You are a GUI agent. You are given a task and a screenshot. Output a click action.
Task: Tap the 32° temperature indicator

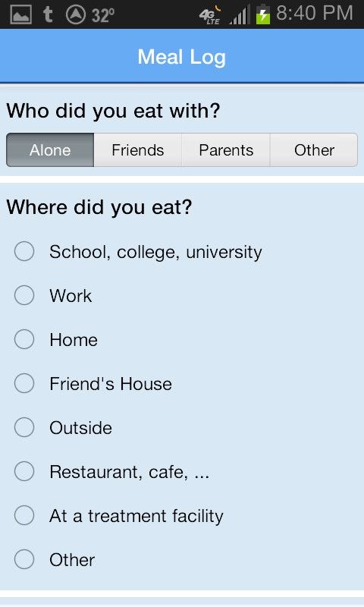point(103,15)
